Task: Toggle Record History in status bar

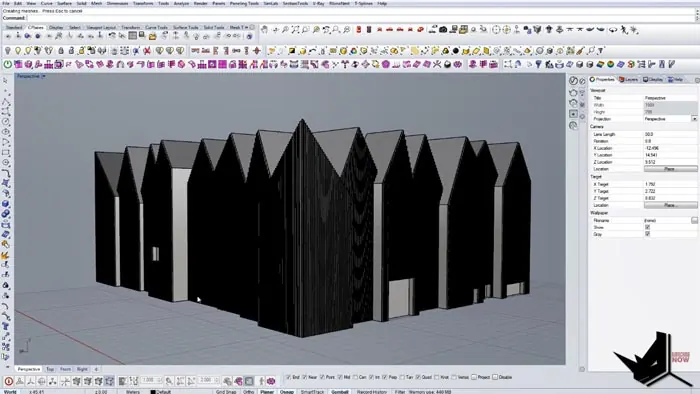Action: (x=372, y=392)
